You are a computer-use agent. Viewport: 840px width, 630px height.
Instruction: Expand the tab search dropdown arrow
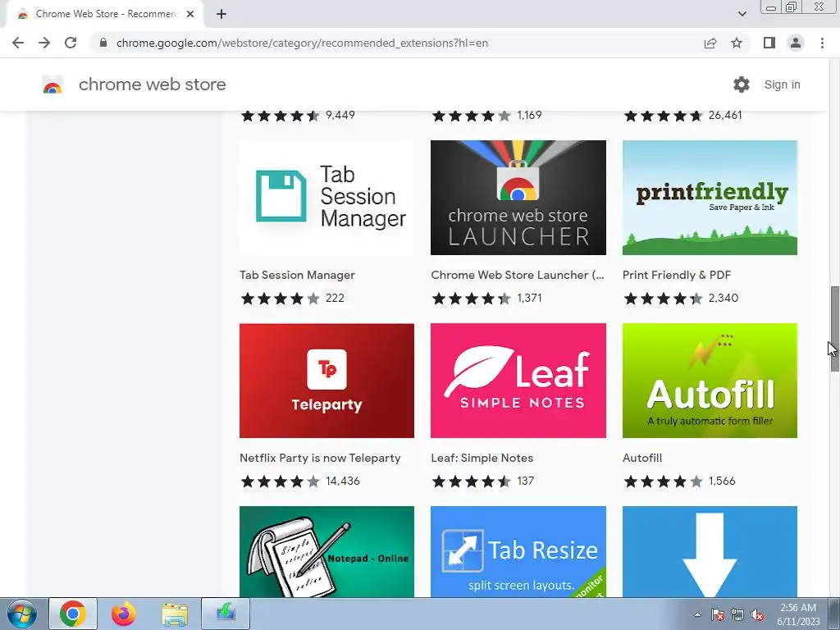pos(742,14)
